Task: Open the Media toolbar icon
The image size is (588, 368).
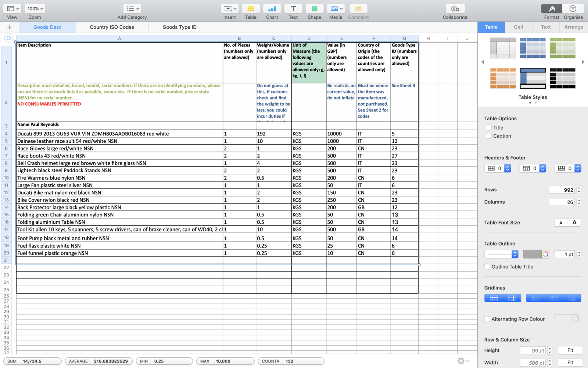Action: click(x=336, y=9)
